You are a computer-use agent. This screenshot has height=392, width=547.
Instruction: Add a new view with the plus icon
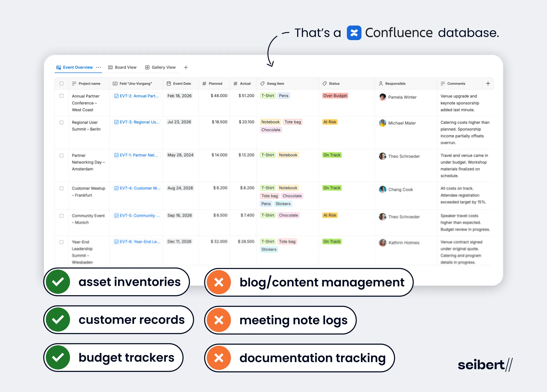pos(186,67)
